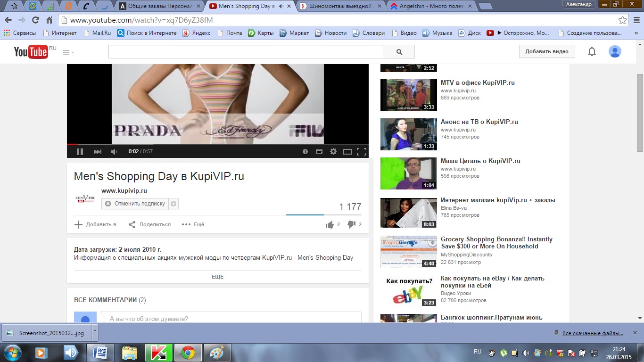
Task: Open the Windows Start menu
Action: pos(12,353)
